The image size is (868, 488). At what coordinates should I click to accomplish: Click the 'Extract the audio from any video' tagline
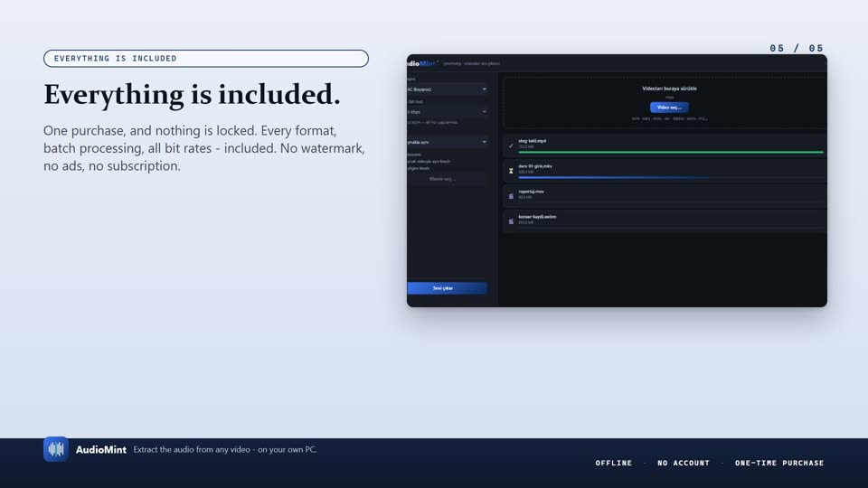pos(225,450)
